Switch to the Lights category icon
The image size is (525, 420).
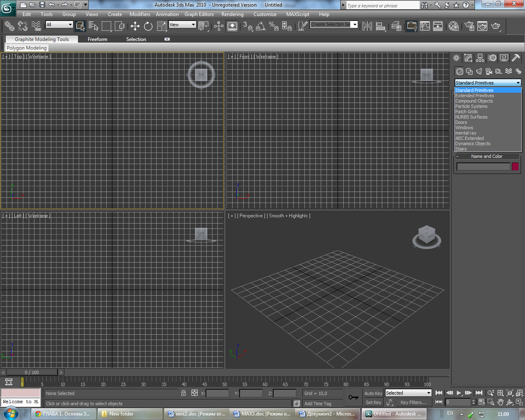click(479, 71)
